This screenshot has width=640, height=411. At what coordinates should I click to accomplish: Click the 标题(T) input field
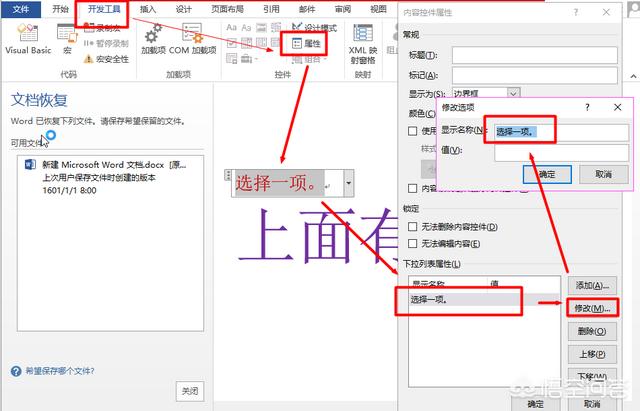pyautogui.click(x=535, y=55)
